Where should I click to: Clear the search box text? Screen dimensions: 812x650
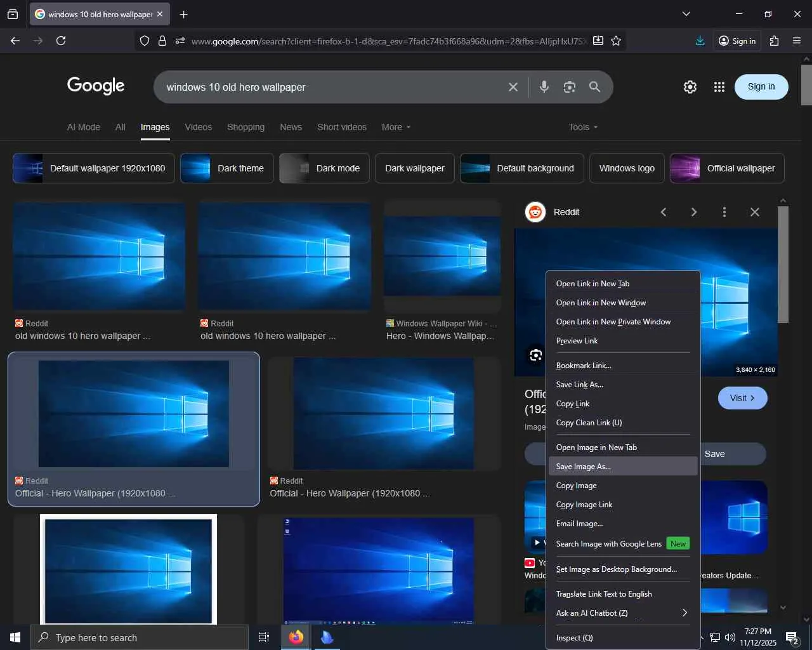click(513, 87)
